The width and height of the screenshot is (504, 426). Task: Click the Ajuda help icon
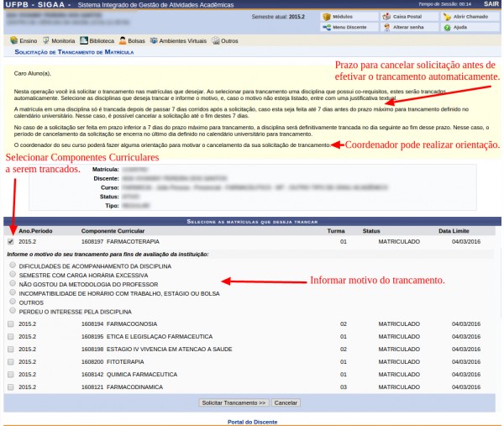click(x=447, y=28)
